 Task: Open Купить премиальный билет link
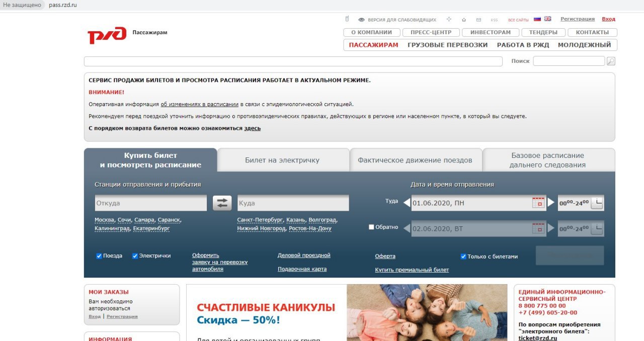coord(412,270)
